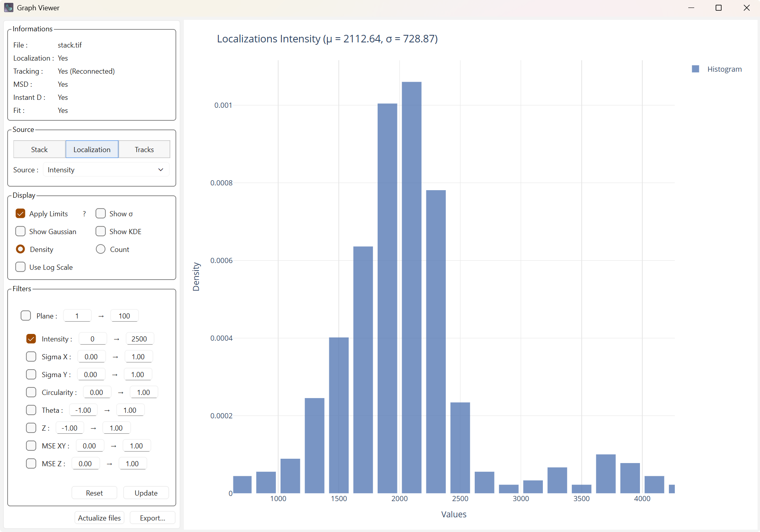
Task: Open the Export... dialog
Action: coord(152,518)
